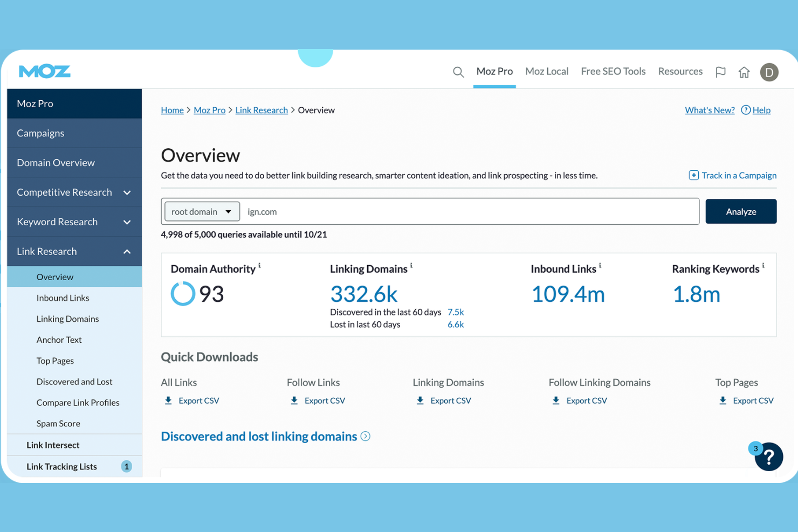Image resolution: width=798 pixels, height=532 pixels.
Task: Open the What's New? link
Action: point(710,110)
